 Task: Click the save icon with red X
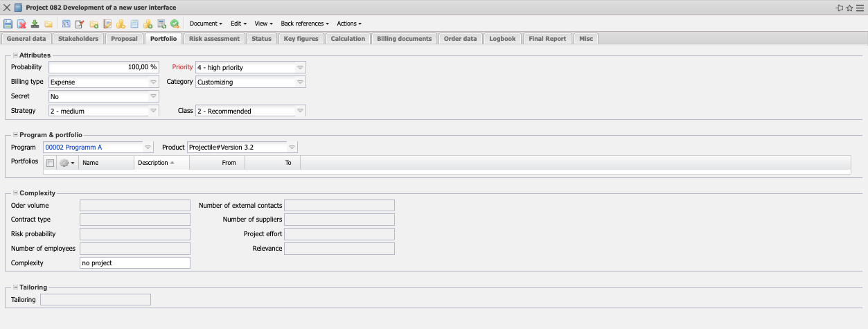point(21,24)
